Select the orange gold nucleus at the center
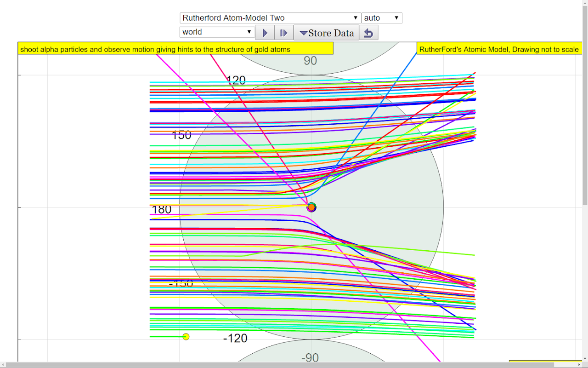Screen dimensions: 588x368 [311, 207]
